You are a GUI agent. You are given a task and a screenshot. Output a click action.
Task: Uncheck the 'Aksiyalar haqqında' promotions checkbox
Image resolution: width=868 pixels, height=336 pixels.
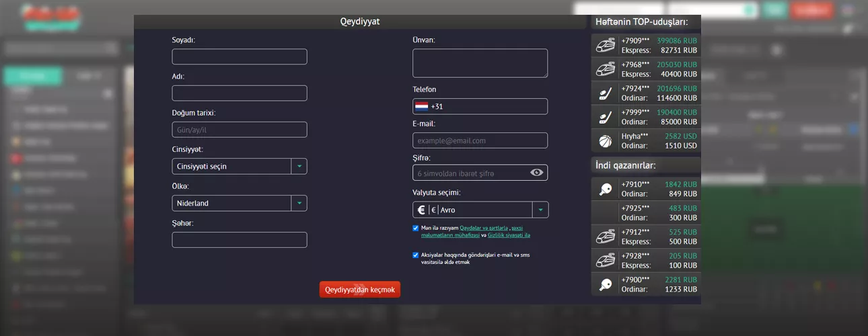click(x=416, y=255)
